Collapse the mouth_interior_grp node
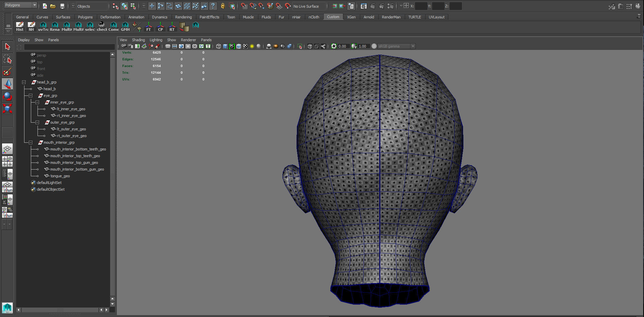Viewport: 644px width, 317px height. pos(30,142)
